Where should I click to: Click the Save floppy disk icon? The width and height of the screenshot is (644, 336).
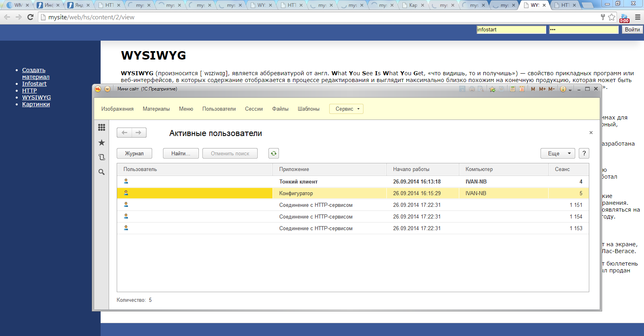pos(462,89)
